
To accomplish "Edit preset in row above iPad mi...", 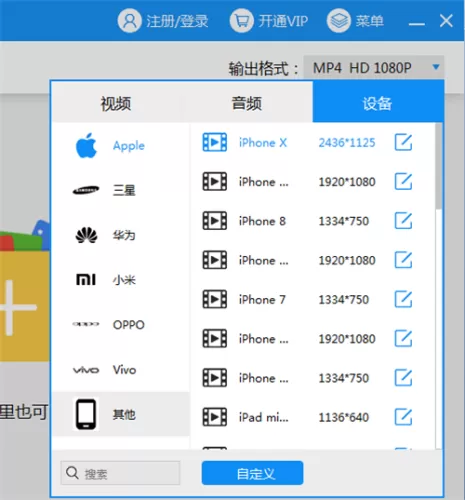I will coord(403,378).
